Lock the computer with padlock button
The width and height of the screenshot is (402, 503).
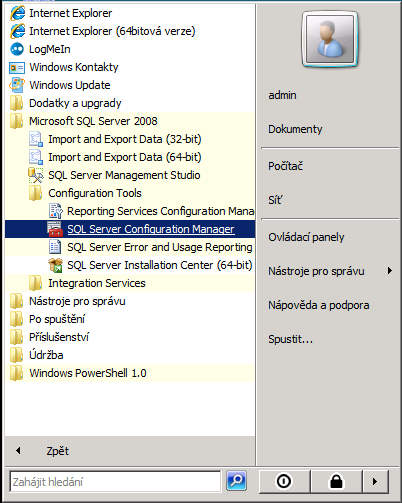[336, 481]
